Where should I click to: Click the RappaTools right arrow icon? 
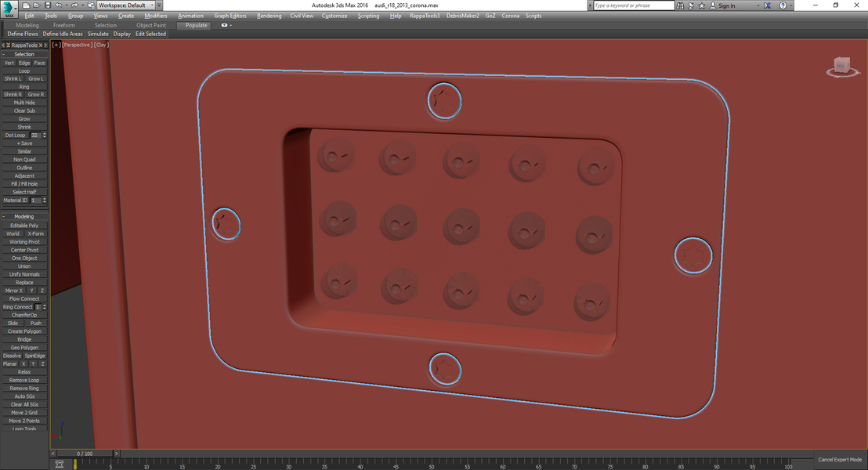[x=45, y=45]
